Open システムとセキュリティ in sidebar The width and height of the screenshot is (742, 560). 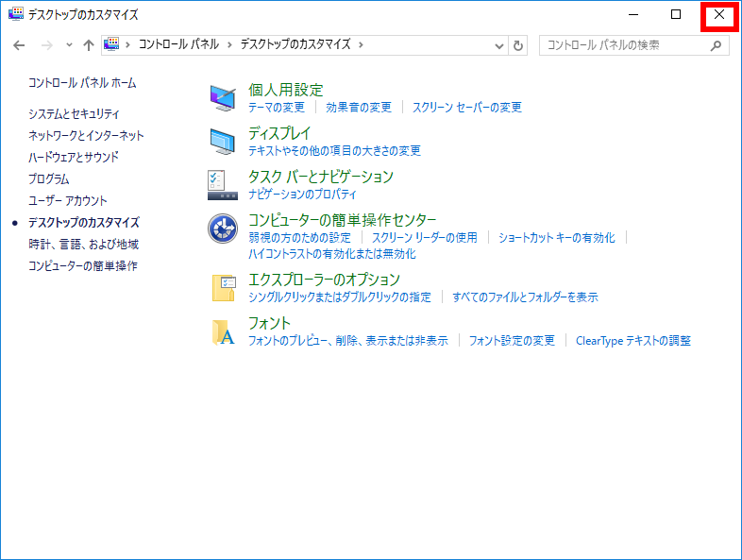click(74, 113)
